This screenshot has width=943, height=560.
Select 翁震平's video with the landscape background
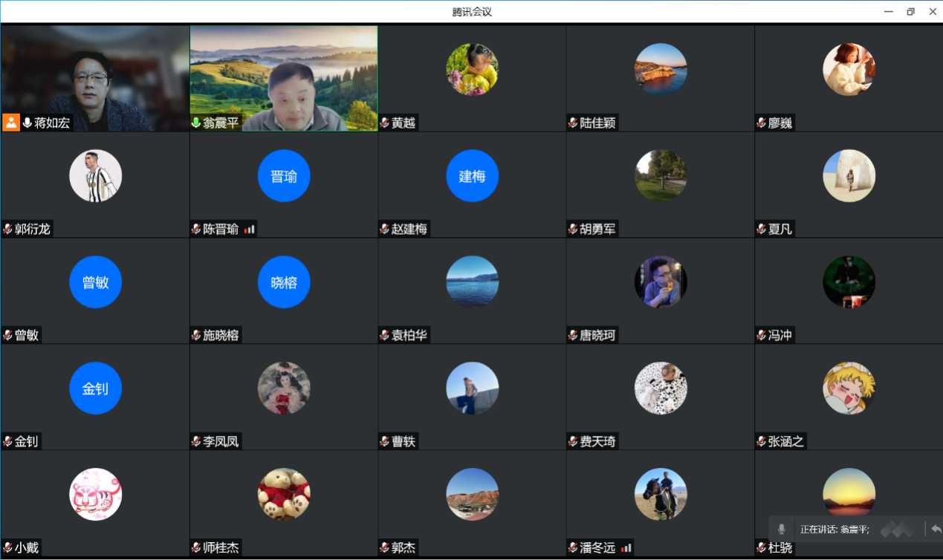(284, 79)
